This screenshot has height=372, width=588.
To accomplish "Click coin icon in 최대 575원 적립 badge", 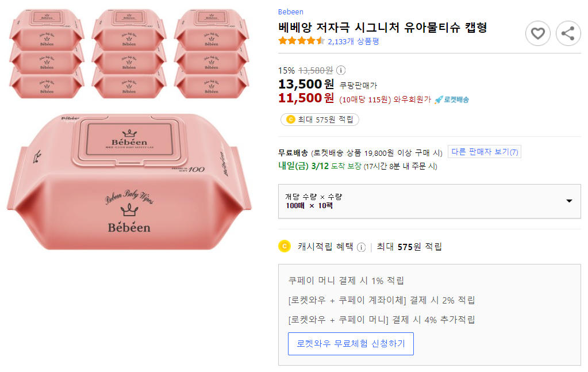I will pos(290,120).
